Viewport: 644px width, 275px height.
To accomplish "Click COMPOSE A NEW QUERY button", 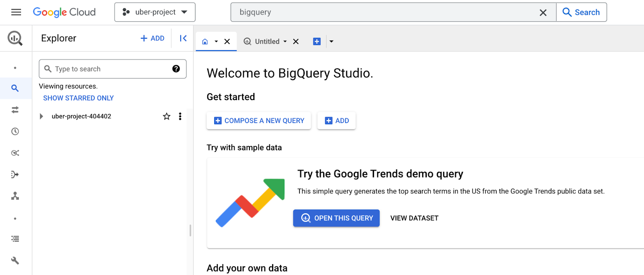I will tap(259, 121).
